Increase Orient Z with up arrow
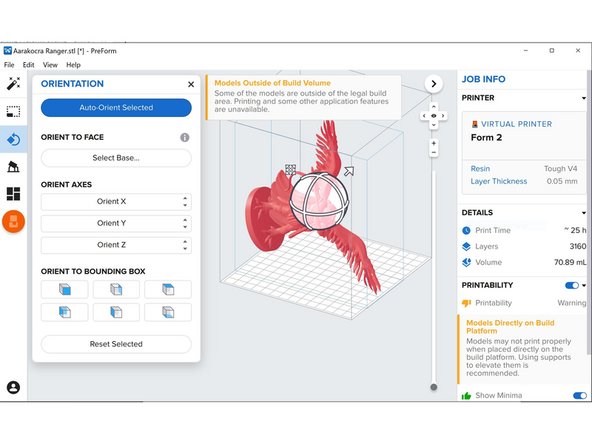 point(185,241)
